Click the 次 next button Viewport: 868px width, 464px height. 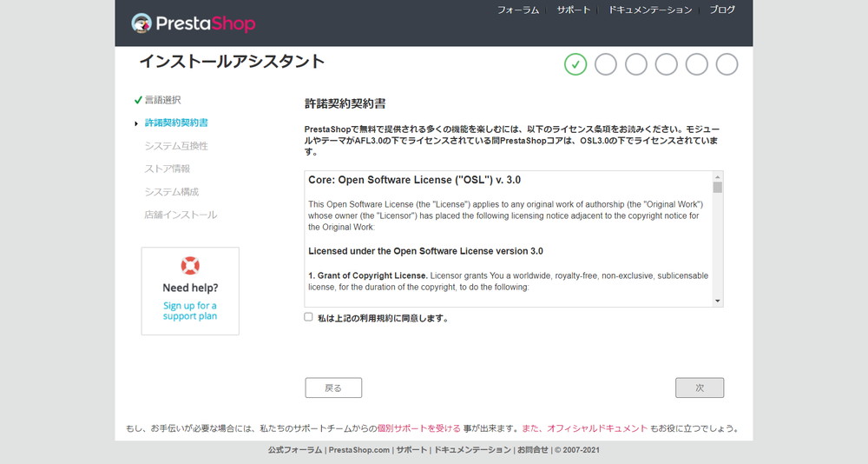pyautogui.click(x=700, y=388)
